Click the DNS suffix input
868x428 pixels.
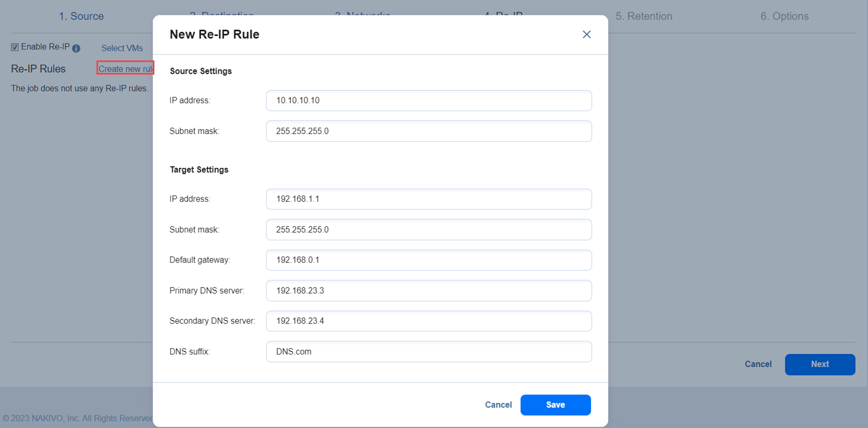pos(429,351)
